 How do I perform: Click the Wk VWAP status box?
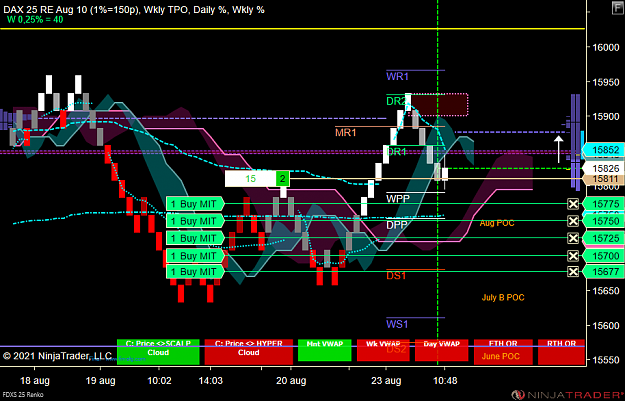[x=383, y=350]
